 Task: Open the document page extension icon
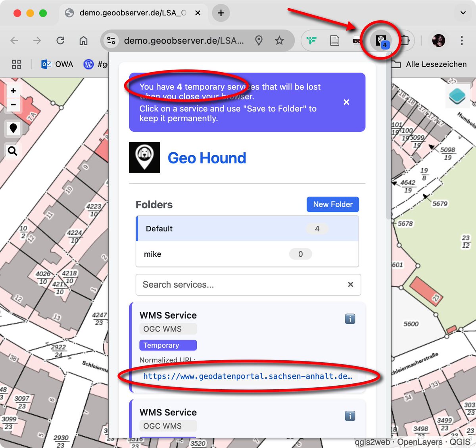(335, 40)
